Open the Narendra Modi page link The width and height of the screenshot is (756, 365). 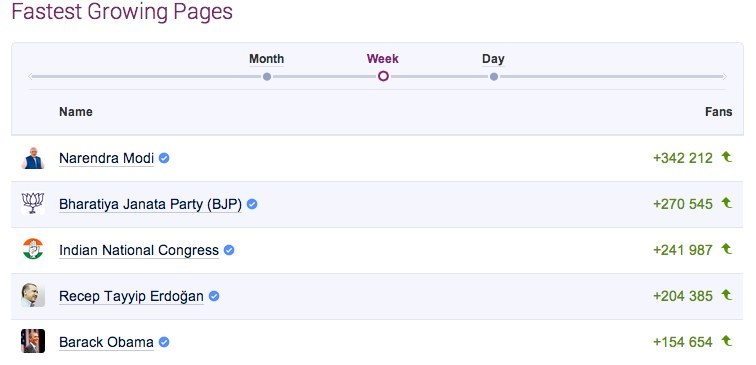click(107, 158)
